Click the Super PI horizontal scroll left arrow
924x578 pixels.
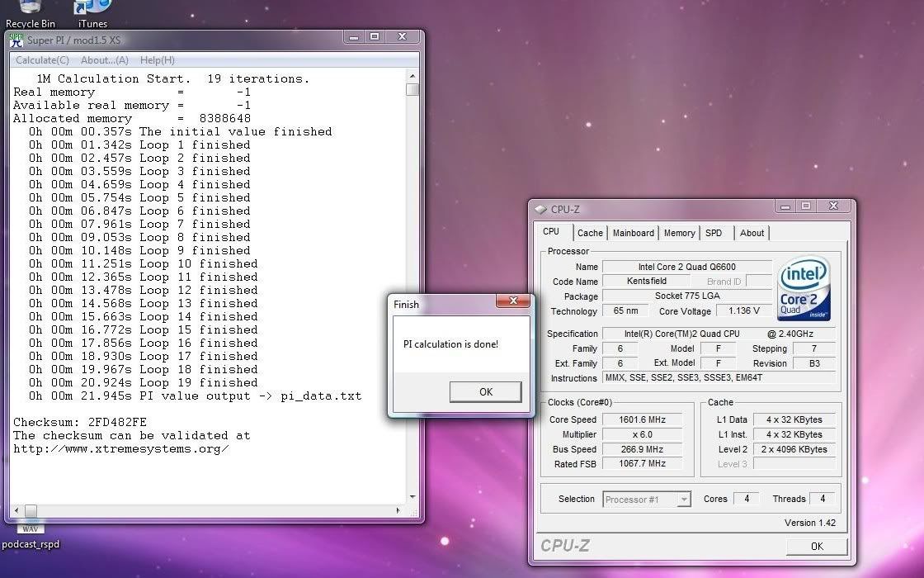(16, 510)
